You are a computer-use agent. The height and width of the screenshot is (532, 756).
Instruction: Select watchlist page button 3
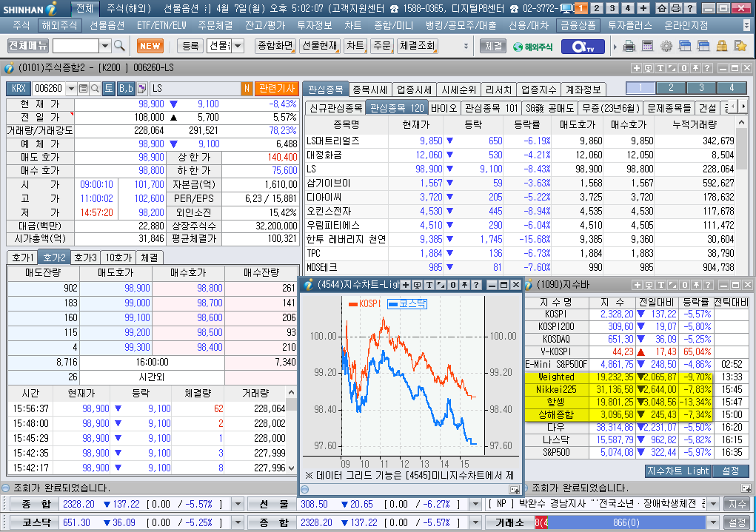coord(701,88)
